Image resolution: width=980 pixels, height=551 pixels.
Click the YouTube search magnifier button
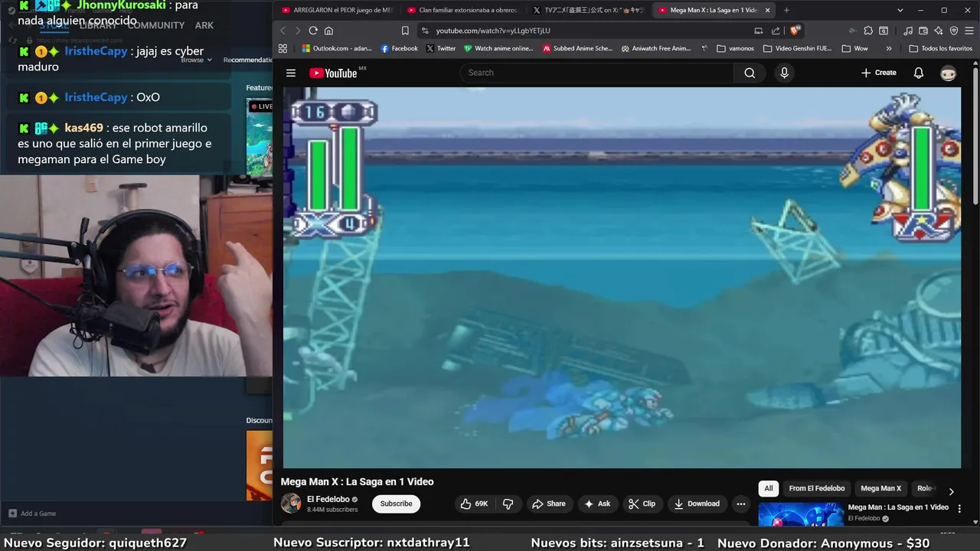750,73
